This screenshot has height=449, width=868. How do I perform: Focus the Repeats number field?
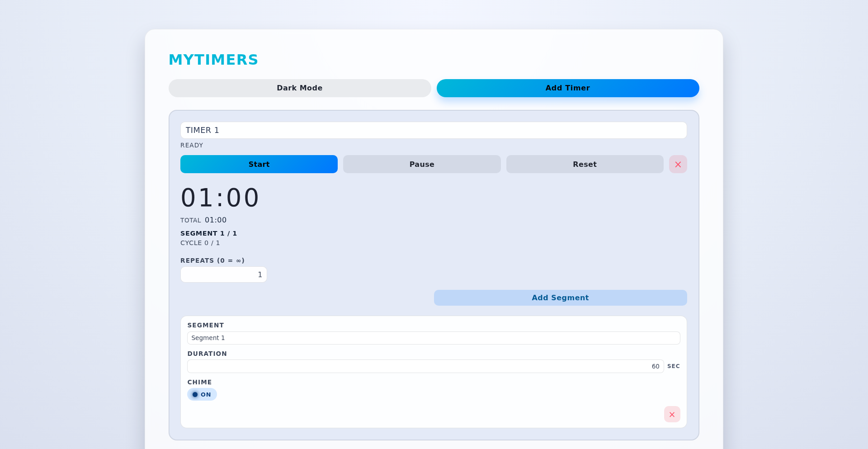[x=224, y=274]
